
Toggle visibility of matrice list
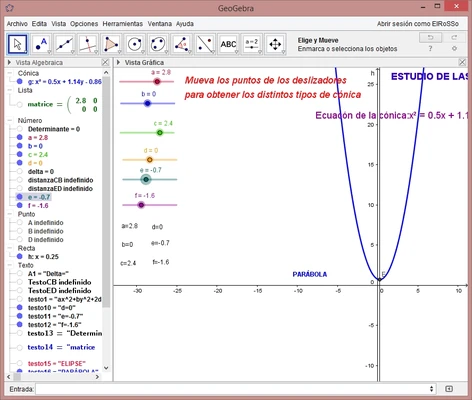[x=19, y=105]
